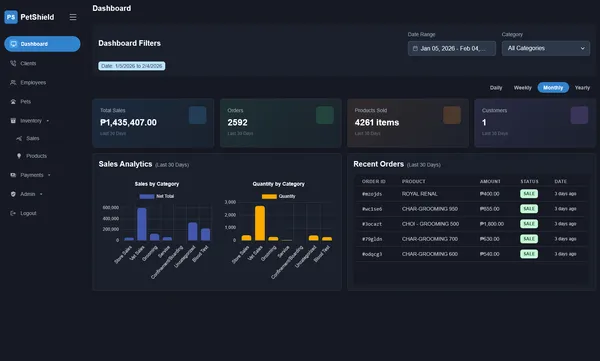Image resolution: width=600 pixels, height=361 pixels.
Task: Click the Pets paw icon
Action: click(x=13, y=101)
